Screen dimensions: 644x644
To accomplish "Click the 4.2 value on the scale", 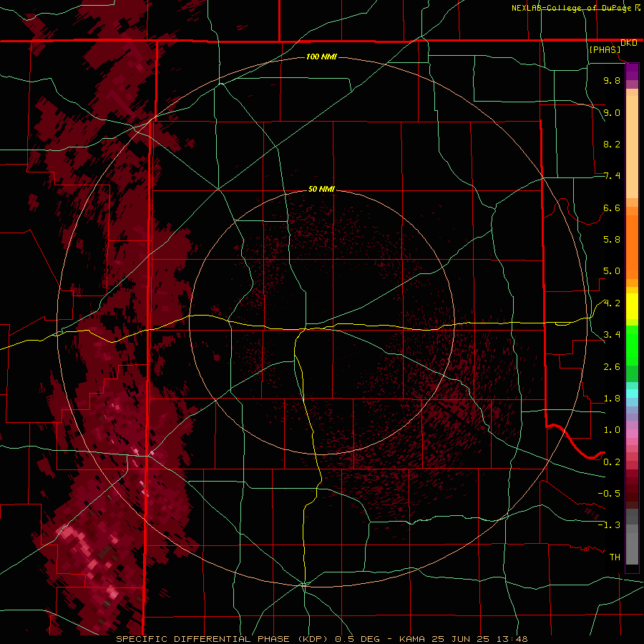I will [x=612, y=303].
